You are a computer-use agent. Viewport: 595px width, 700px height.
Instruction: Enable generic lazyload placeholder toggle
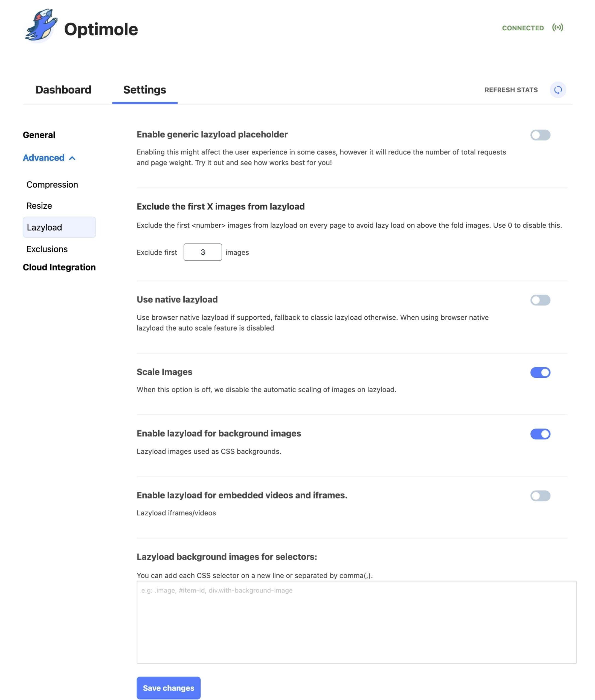coord(540,135)
